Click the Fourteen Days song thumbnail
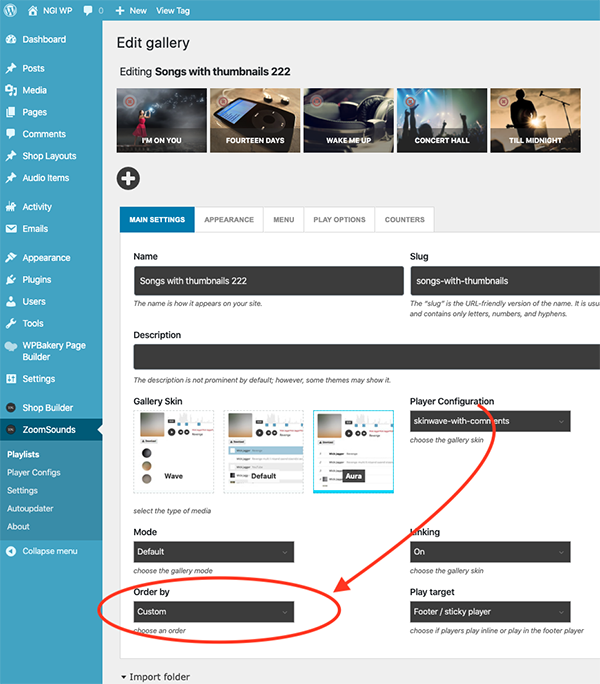This screenshot has height=684, width=600. [x=254, y=118]
